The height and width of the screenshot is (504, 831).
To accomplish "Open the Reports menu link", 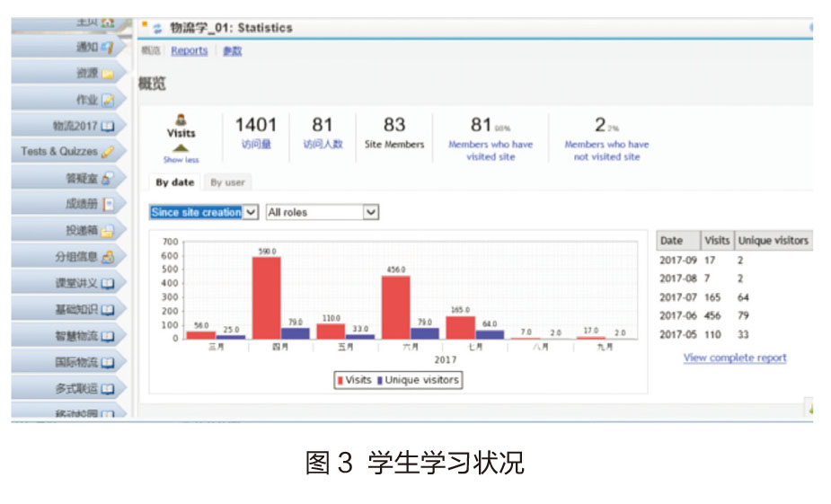I will (189, 51).
